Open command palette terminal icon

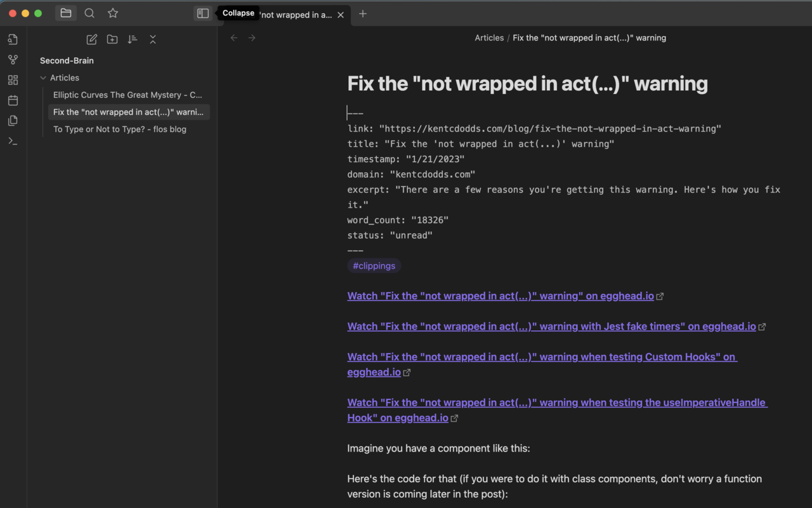pyautogui.click(x=13, y=141)
